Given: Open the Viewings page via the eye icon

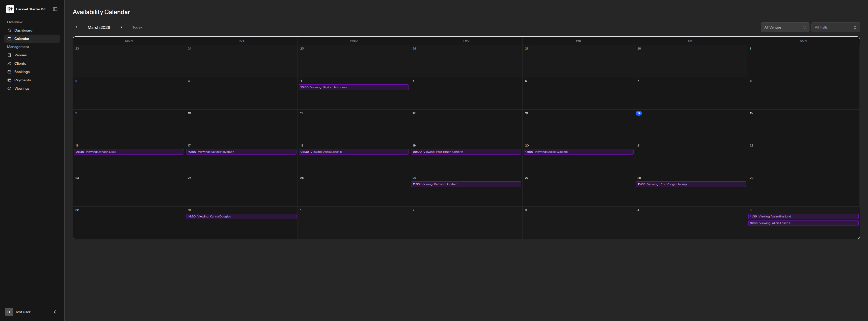Looking at the screenshot, I should pyautogui.click(x=9, y=88).
